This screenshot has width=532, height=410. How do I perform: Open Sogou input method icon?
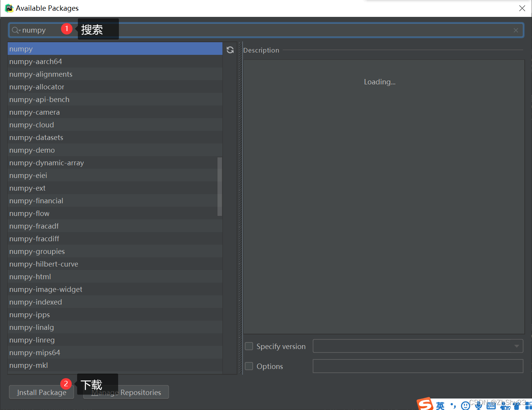pos(425,404)
